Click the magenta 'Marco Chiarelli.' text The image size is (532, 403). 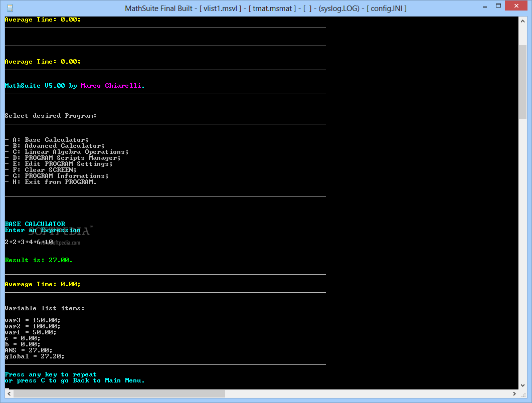[113, 86]
